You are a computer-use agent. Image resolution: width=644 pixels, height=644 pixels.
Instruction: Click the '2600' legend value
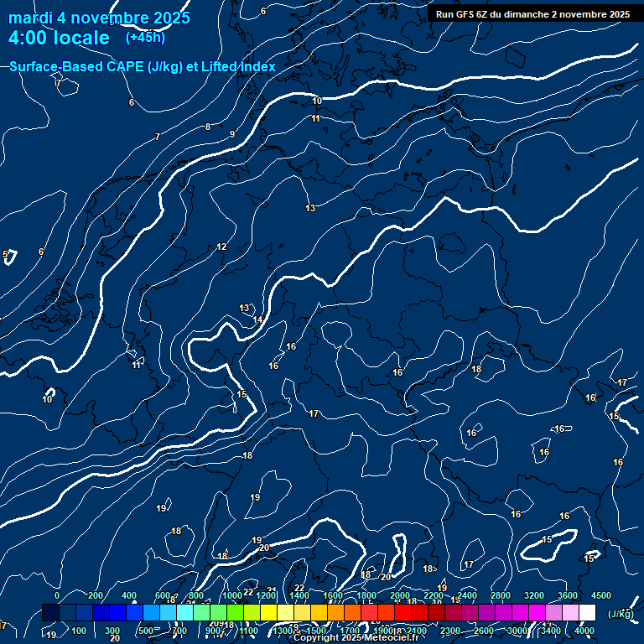(x=483, y=631)
